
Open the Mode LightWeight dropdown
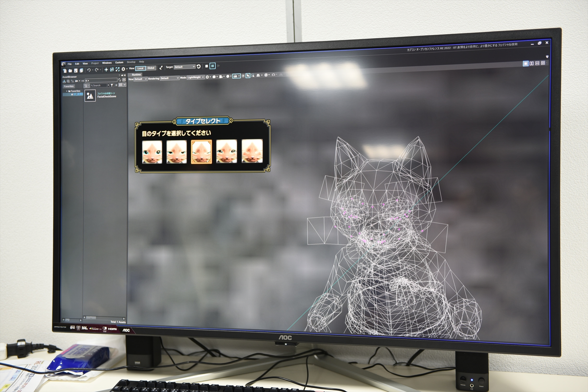[196, 77]
